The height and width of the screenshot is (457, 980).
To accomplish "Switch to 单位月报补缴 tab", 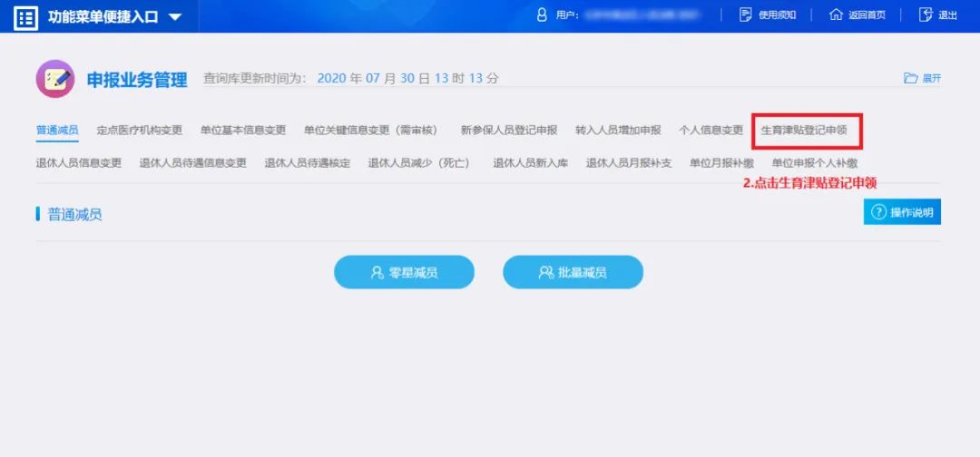I will [x=721, y=163].
